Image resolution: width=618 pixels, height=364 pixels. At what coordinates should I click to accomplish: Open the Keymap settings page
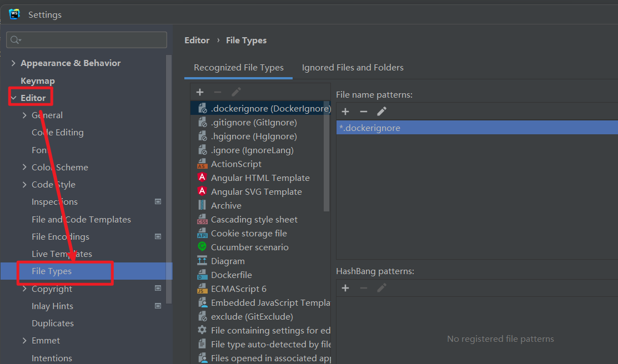coord(38,81)
